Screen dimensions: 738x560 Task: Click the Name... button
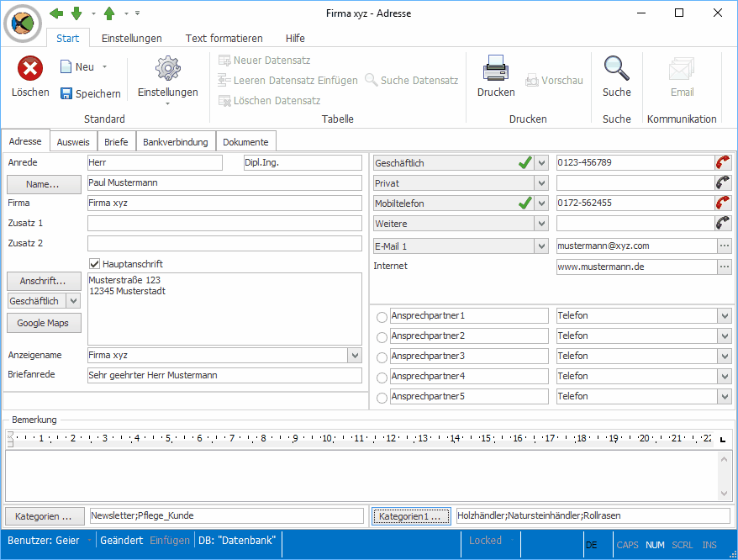click(44, 184)
